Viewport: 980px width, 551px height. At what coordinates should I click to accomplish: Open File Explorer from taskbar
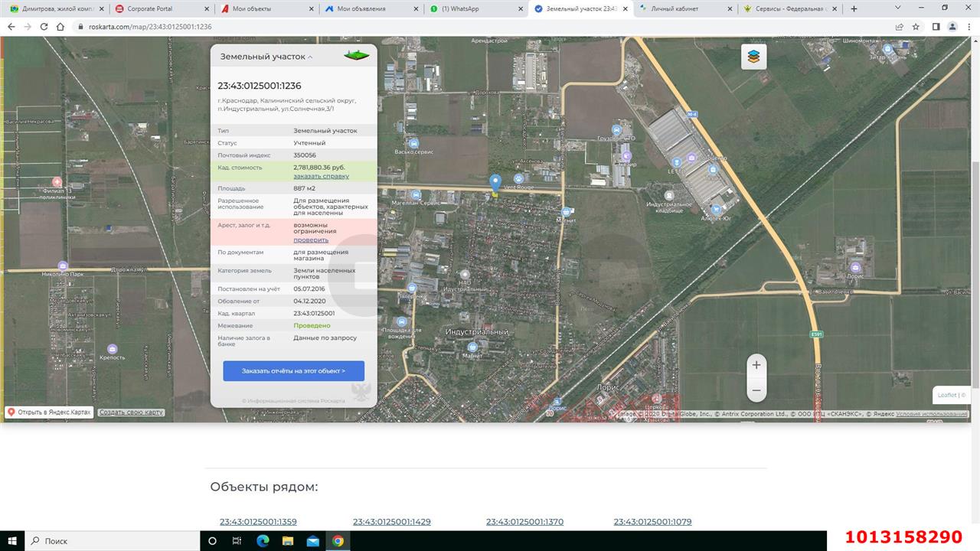click(288, 540)
